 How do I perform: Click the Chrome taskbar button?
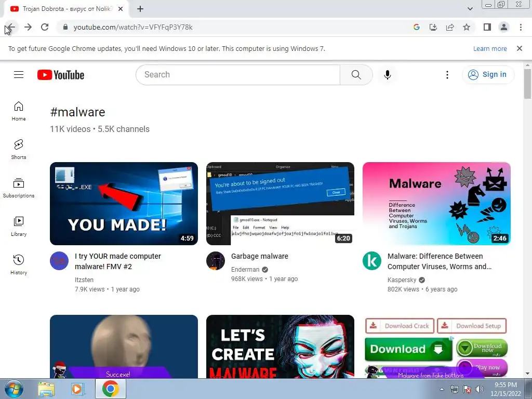pyautogui.click(x=111, y=389)
